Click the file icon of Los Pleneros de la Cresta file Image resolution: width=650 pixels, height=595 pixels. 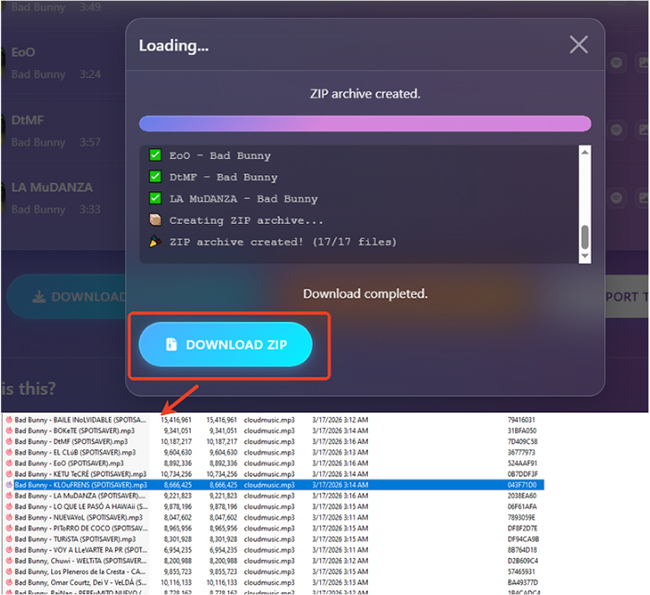pyautogui.click(x=9, y=571)
